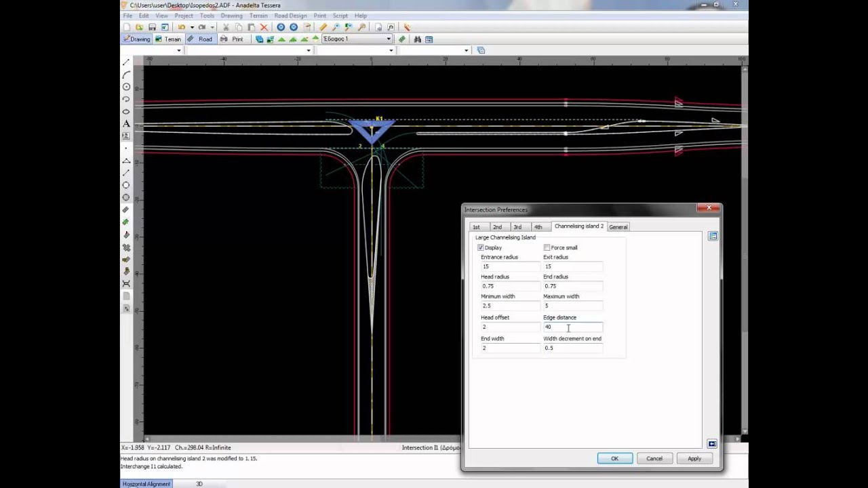Screen dimensions: 868x488
Task: Click the Undo arrow icon
Action: click(181, 27)
